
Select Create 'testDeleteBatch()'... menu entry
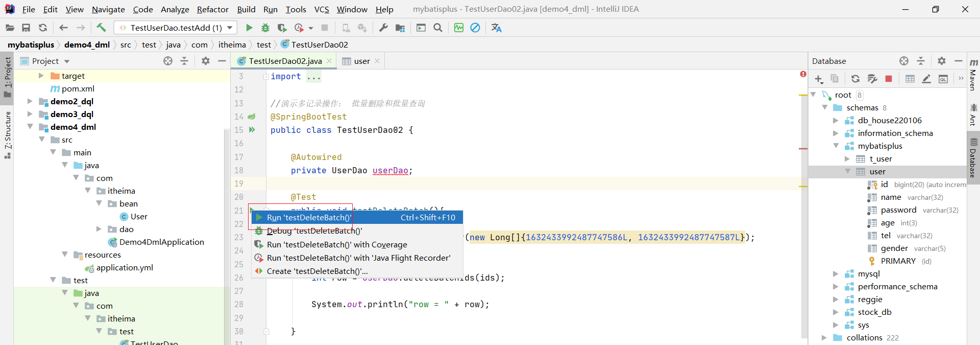coord(357,271)
